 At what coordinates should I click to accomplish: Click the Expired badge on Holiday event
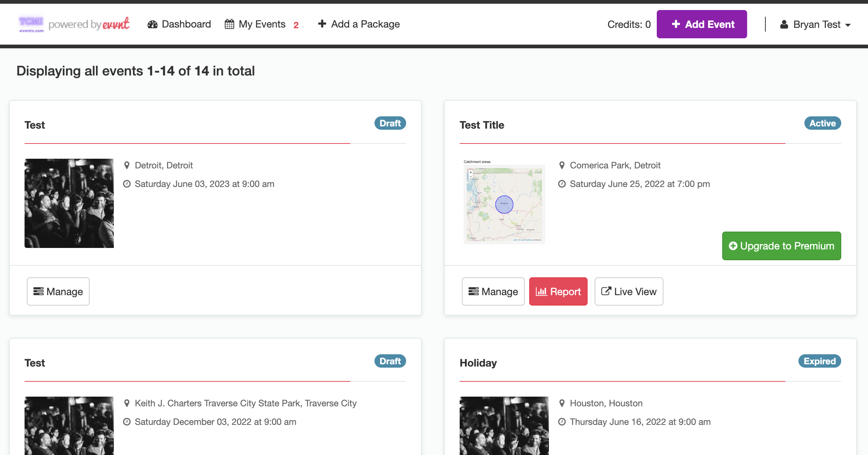820,361
